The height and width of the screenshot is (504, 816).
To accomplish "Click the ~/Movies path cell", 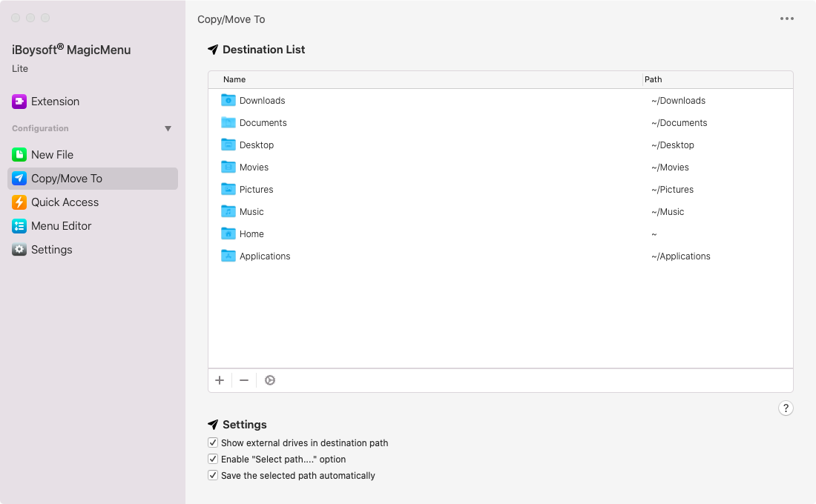I will coord(670,168).
